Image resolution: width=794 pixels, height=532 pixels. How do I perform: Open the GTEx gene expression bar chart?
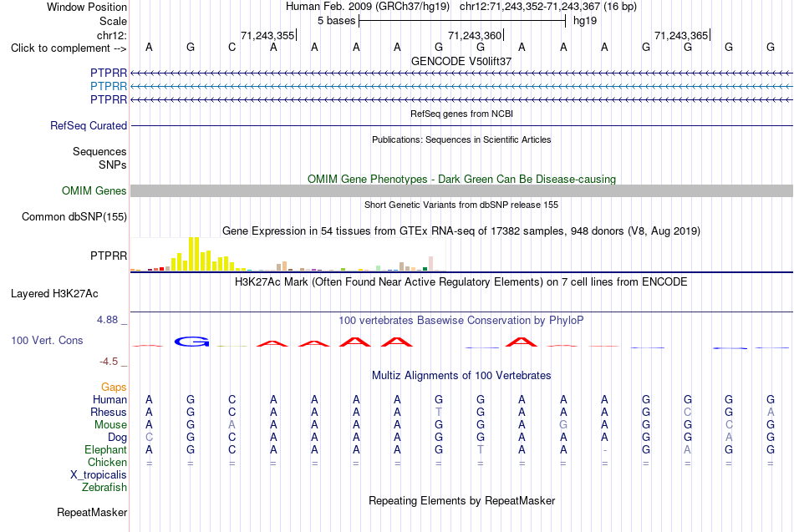point(288,254)
